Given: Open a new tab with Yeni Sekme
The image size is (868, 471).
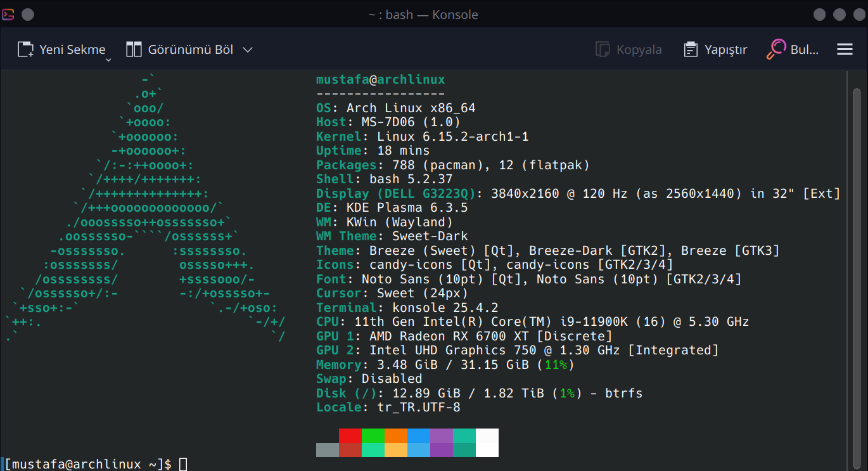Looking at the screenshot, I should tap(61, 49).
